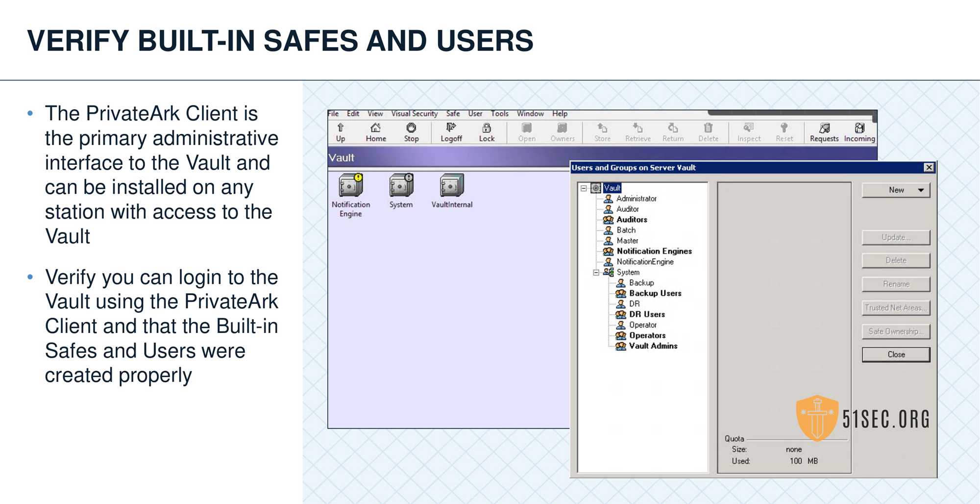Viewport: 980px width, 504px height.
Task: Open the Tools menu
Action: (x=500, y=114)
